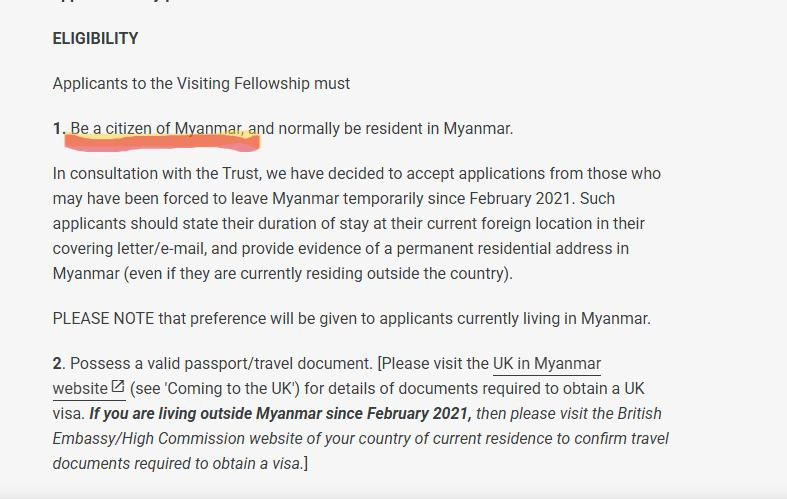Click the bold number '2.' marker
This screenshot has width=787, height=499.
[59, 363]
